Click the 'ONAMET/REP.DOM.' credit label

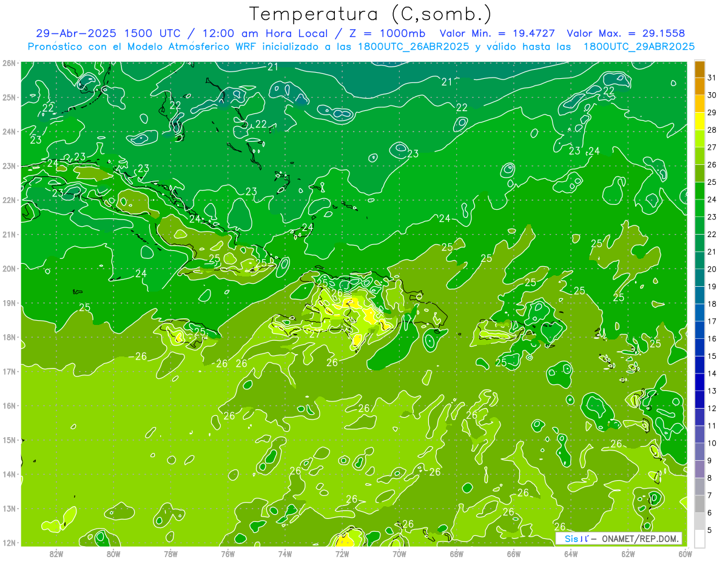tap(641, 538)
